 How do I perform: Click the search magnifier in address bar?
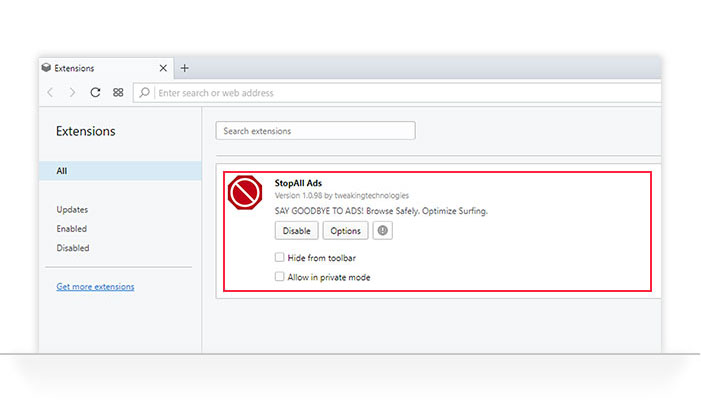pos(144,93)
